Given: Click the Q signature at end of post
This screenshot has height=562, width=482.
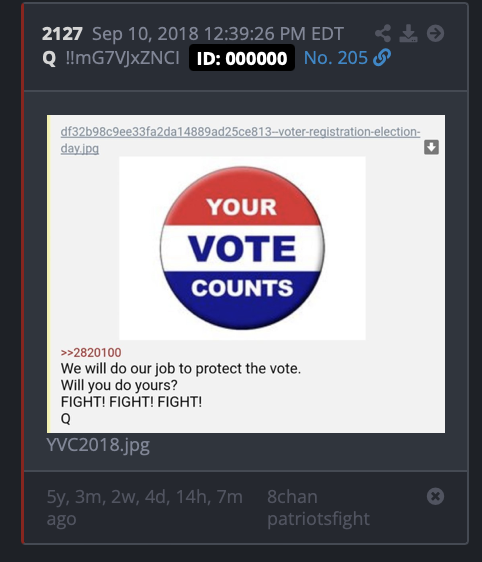Looking at the screenshot, I should tap(66, 418).
